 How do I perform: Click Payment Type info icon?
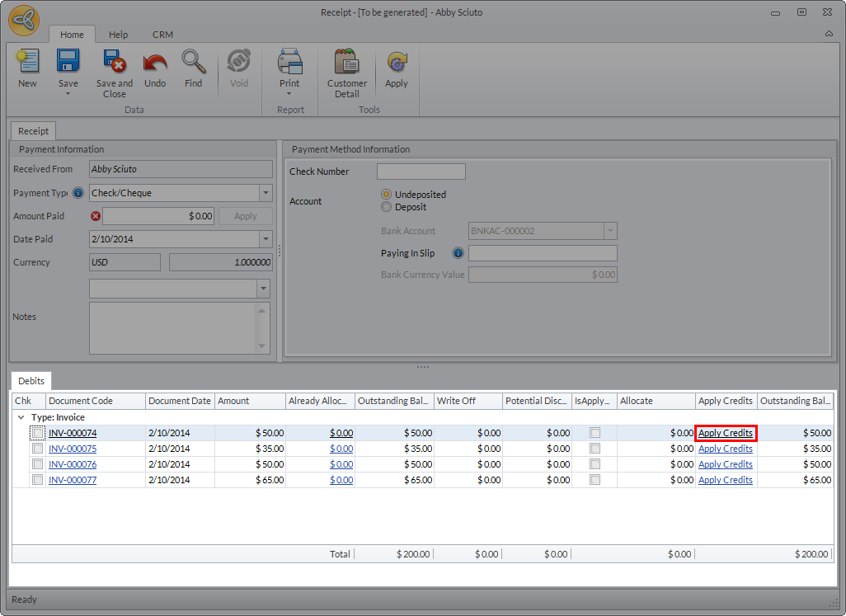pyautogui.click(x=78, y=193)
